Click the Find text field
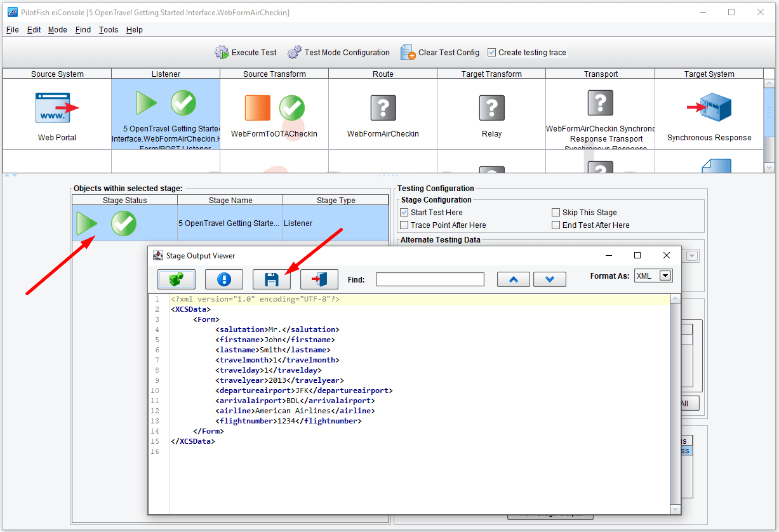The width and height of the screenshot is (779, 532). pyautogui.click(x=430, y=279)
